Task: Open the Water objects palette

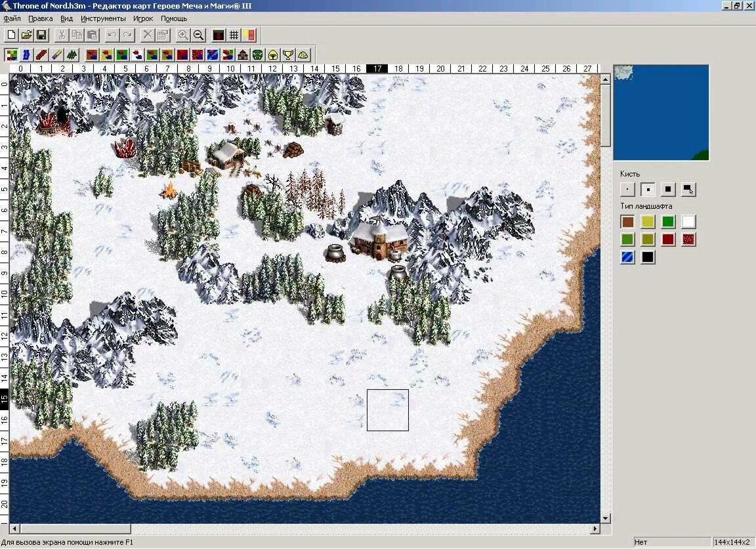Action: click(213, 54)
